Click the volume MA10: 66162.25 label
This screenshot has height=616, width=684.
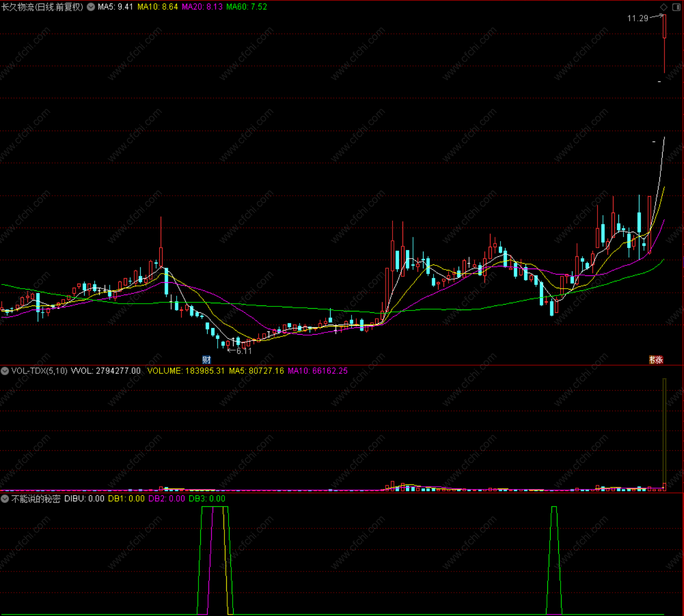point(318,371)
